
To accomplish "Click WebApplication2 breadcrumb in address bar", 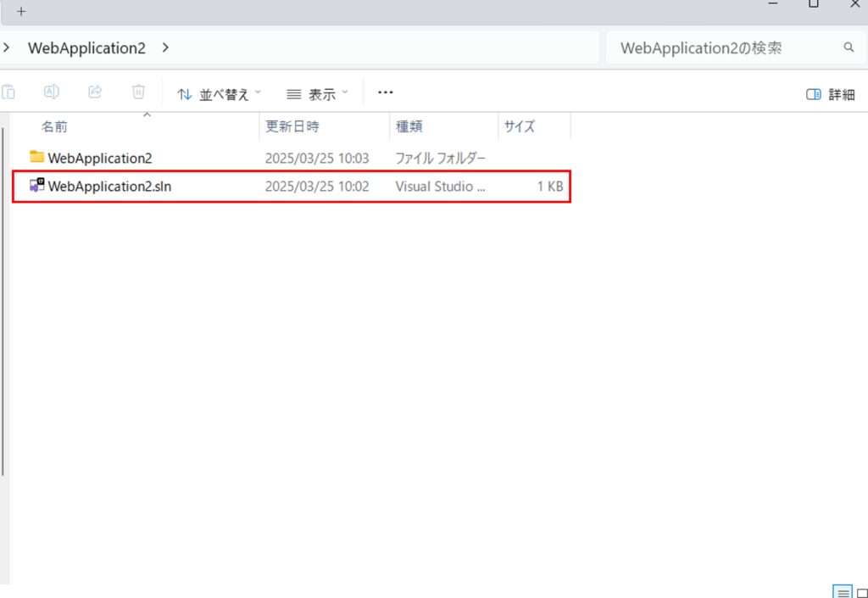I will point(87,48).
